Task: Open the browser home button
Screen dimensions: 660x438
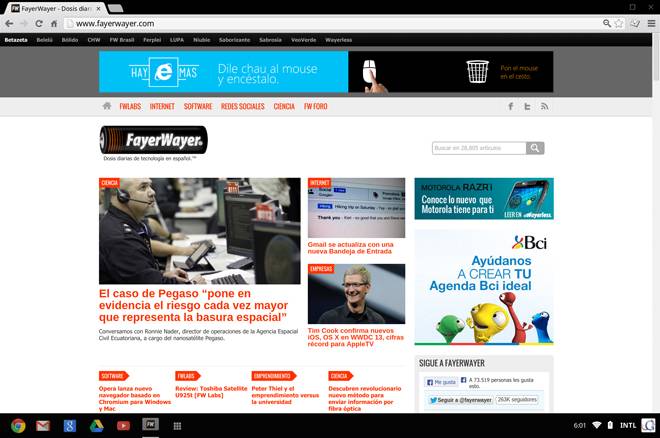Action: click(54, 24)
